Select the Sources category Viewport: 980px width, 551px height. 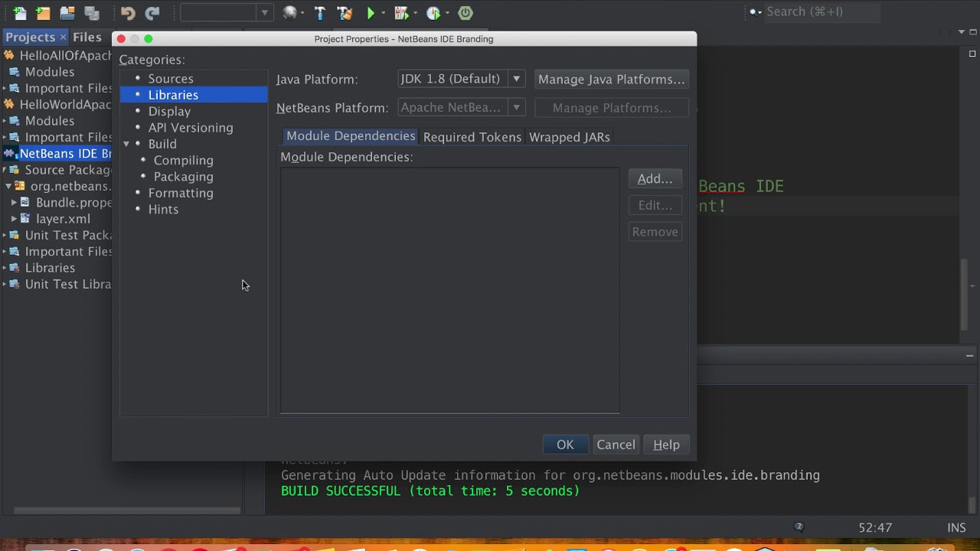tap(171, 79)
